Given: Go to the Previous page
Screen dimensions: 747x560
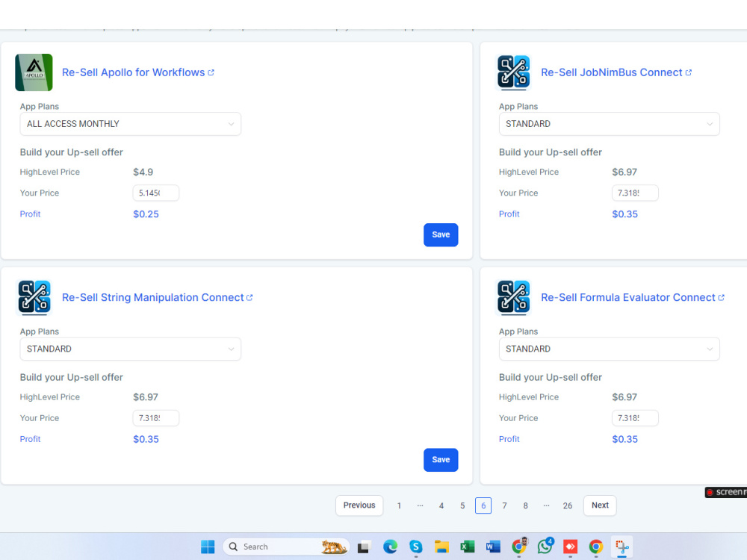Looking at the screenshot, I should (359, 505).
